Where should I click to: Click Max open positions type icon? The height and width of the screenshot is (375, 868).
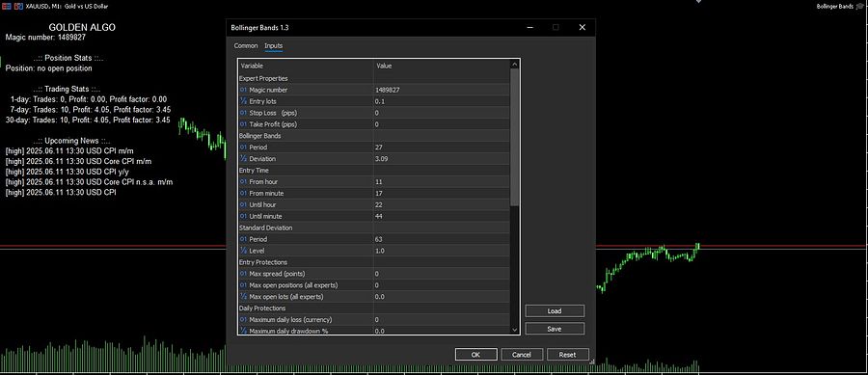coord(243,285)
